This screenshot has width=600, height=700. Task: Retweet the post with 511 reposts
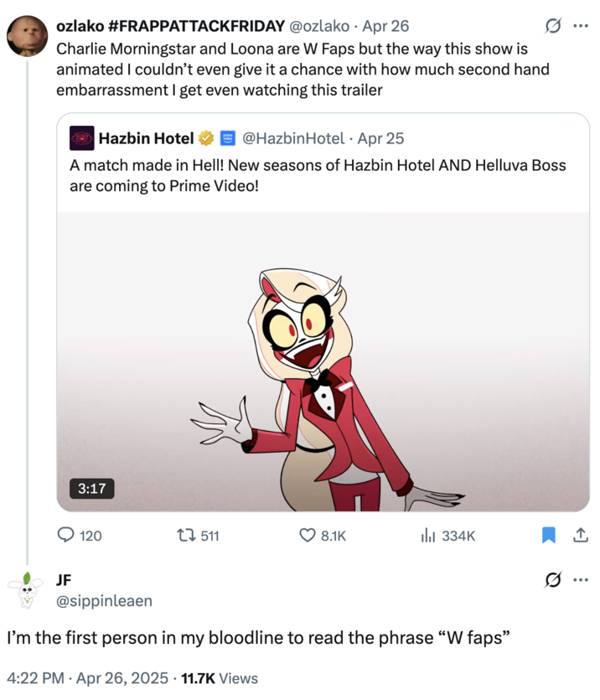point(184,535)
